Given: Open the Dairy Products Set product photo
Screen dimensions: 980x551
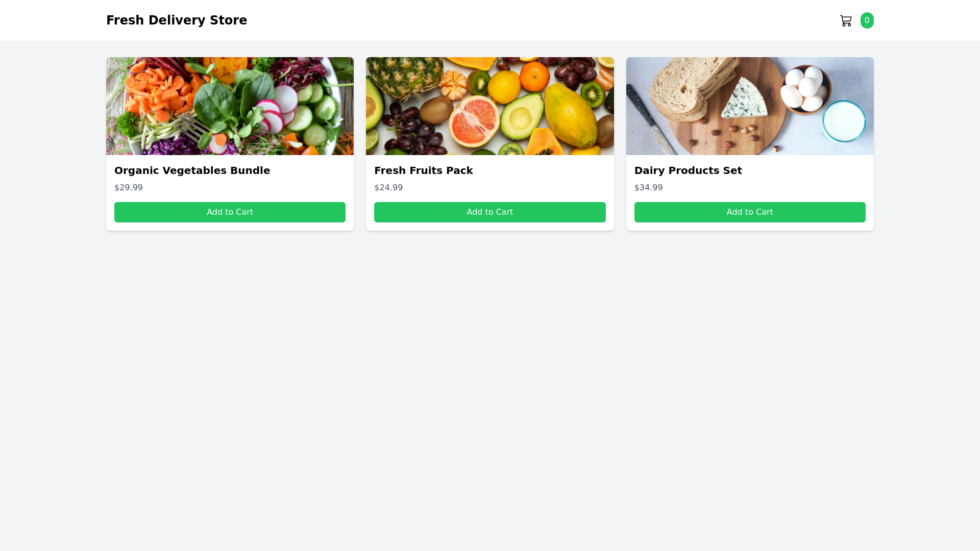Looking at the screenshot, I should (x=749, y=106).
